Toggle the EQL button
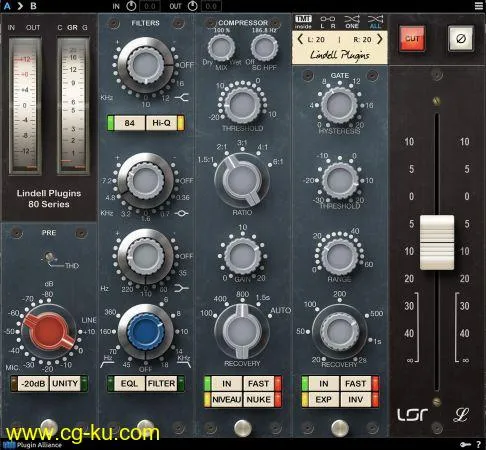The height and width of the screenshot is (450, 486). pyautogui.click(x=129, y=384)
